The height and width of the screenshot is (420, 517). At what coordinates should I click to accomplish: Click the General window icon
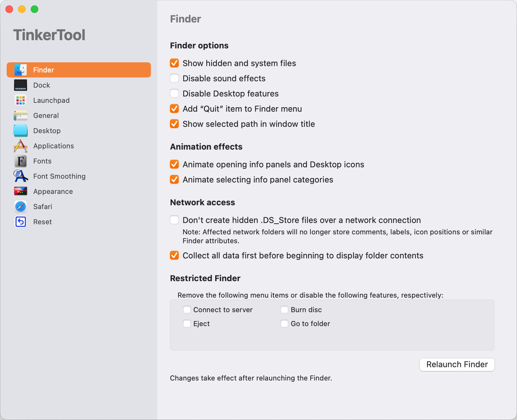pyautogui.click(x=21, y=115)
